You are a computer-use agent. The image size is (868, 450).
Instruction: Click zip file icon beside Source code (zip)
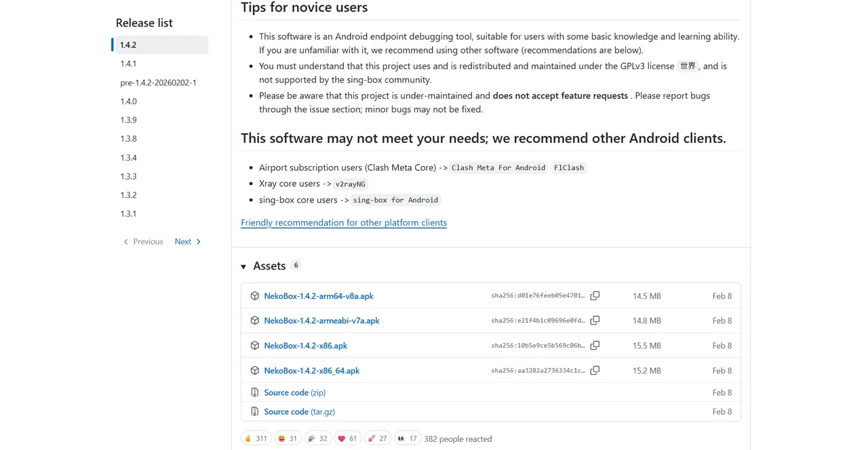coord(255,392)
